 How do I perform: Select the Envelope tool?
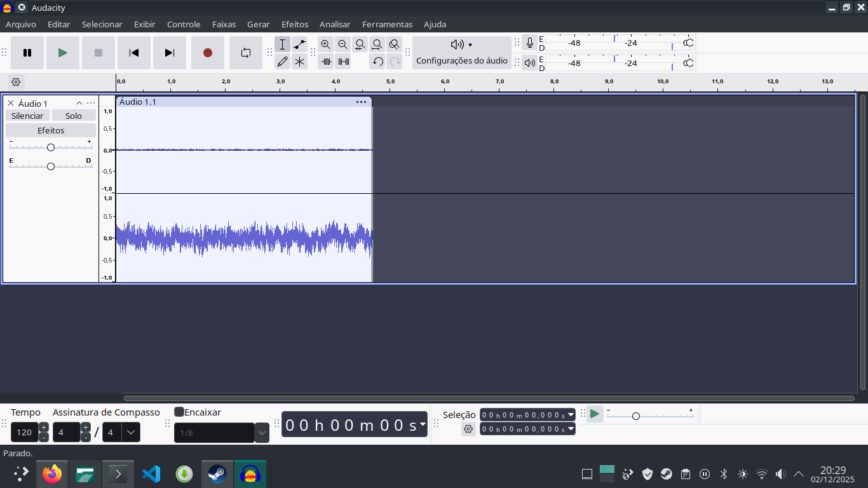point(300,44)
